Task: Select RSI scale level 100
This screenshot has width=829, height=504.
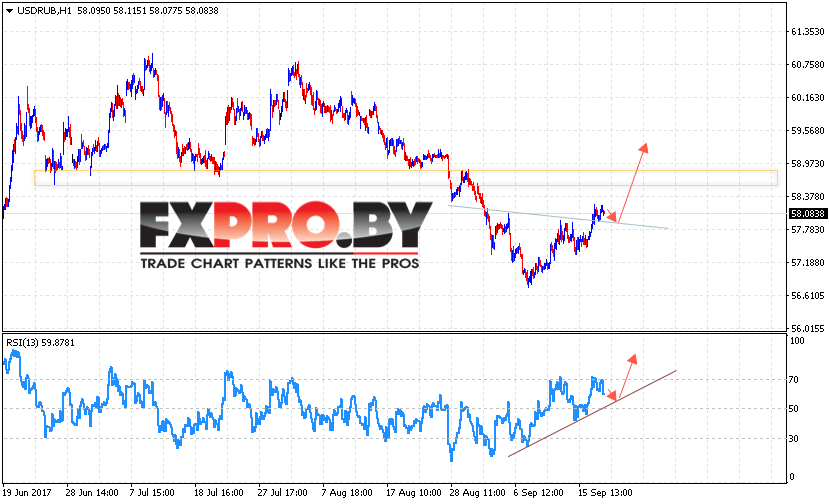Action: (x=797, y=341)
